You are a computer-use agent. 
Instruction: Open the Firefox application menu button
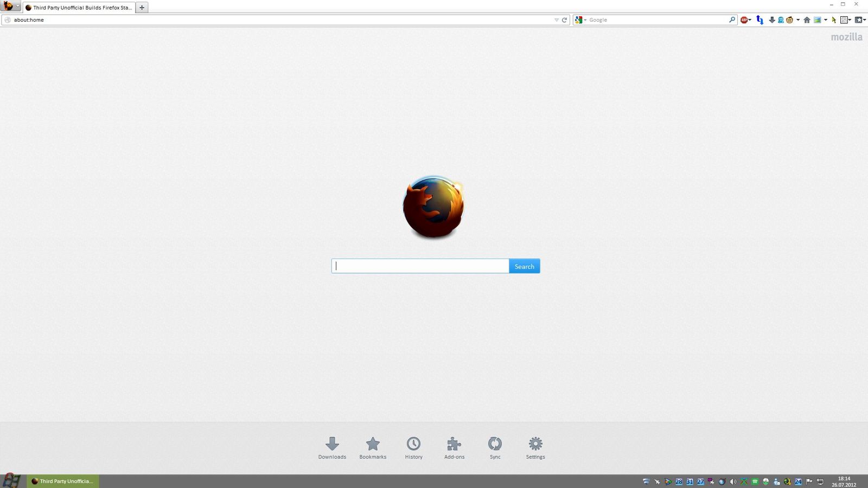tap(10, 7)
